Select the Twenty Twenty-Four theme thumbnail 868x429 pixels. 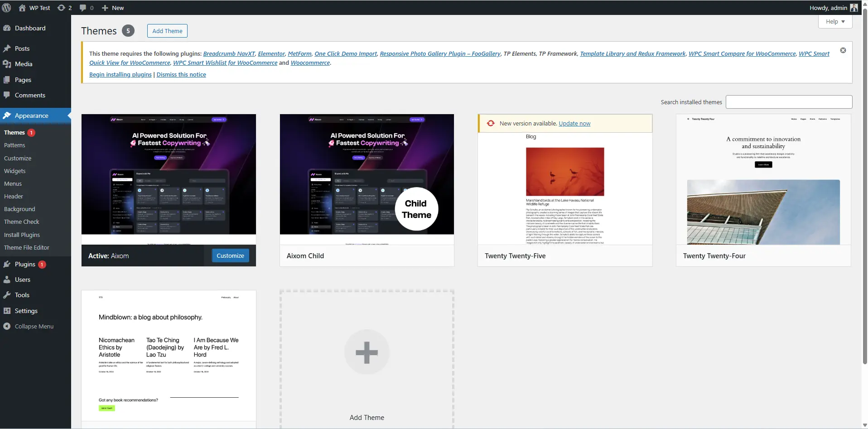(x=763, y=180)
